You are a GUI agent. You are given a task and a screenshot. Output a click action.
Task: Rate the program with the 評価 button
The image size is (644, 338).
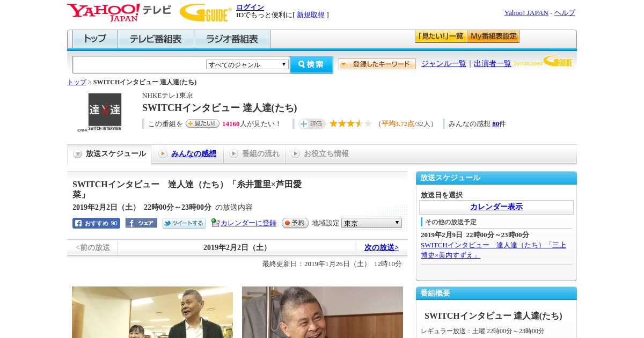point(312,124)
